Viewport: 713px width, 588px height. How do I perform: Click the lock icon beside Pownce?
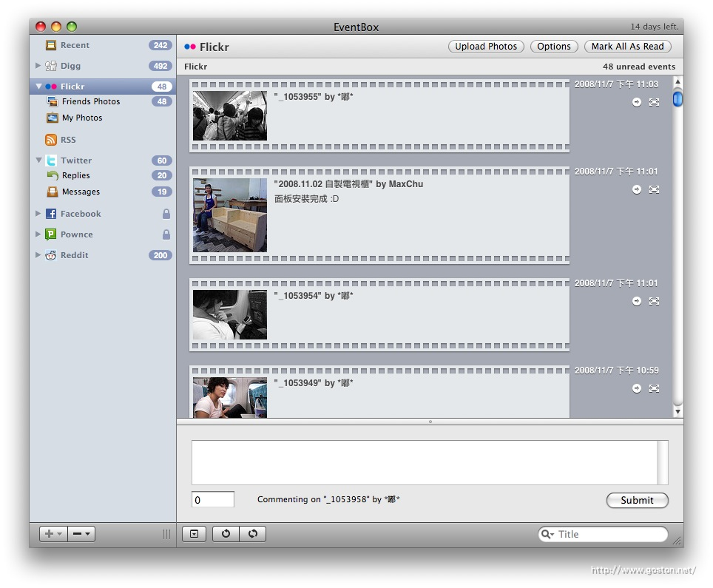tap(166, 234)
